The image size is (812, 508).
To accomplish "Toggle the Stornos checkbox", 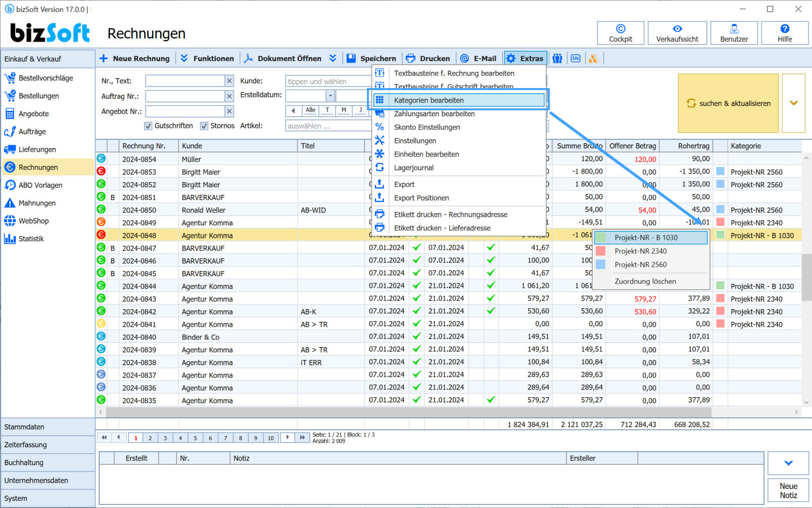I will [204, 126].
